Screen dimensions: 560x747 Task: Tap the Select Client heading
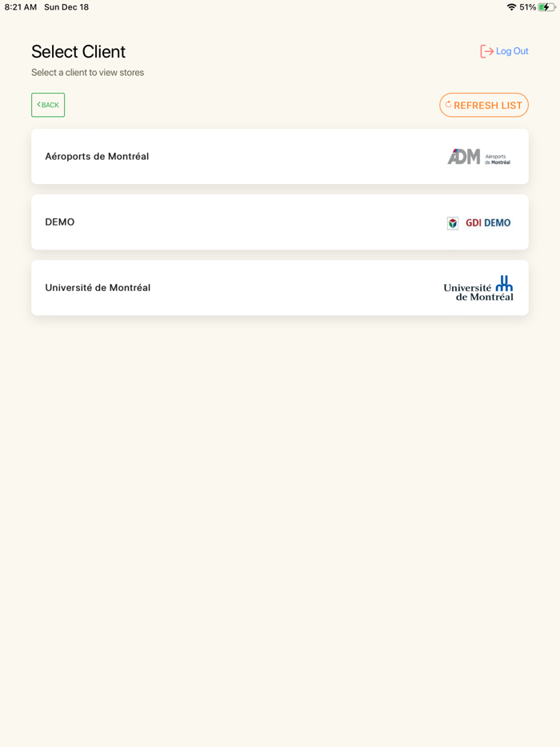(78, 52)
